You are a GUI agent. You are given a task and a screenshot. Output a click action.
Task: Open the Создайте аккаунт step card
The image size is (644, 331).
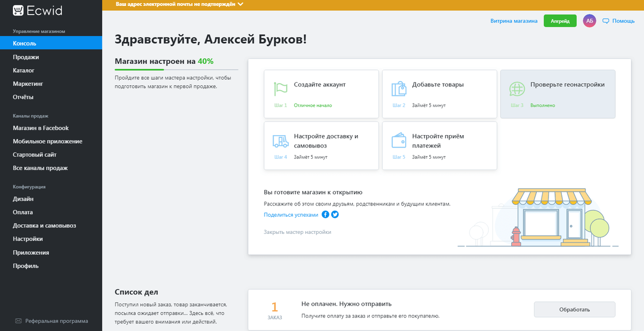coord(321,94)
